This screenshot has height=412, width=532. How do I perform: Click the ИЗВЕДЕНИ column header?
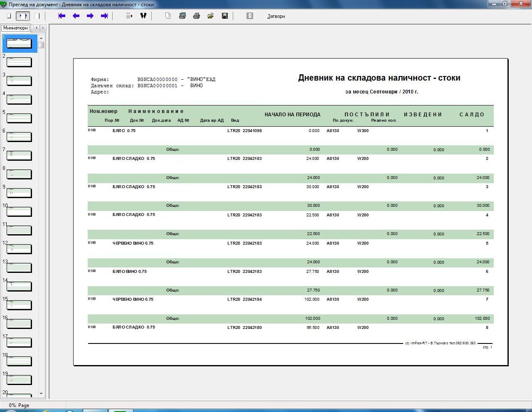(x=423, y=115)
